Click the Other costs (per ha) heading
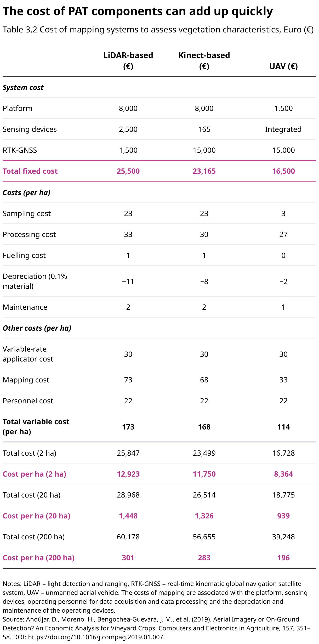The image size is (319, 644). tap(37, 328)
